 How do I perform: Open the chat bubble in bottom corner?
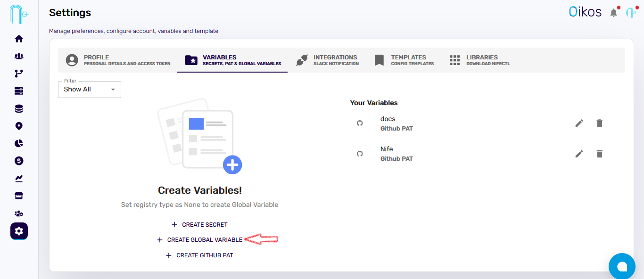click(622, 266)
